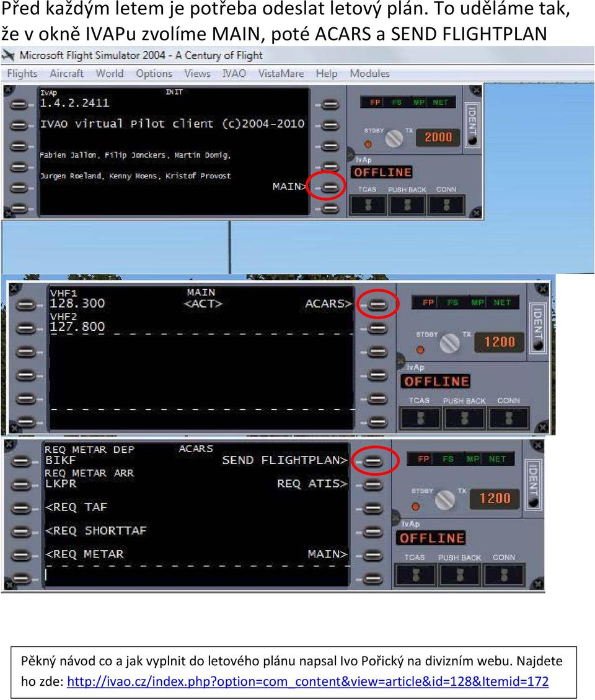The image size is (595, 700).
Task: Toggle the PUSH BACK switch on the INIT panel
Action: pos(407,206)
